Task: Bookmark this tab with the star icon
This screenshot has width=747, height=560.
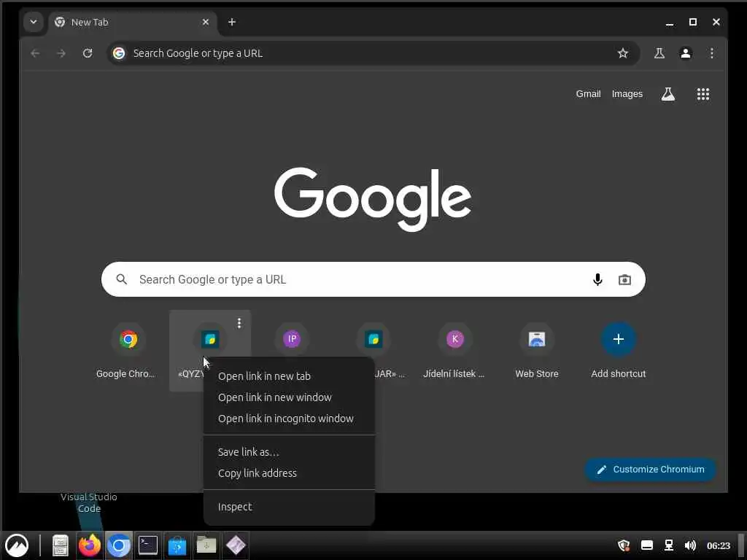Action: point(623,53)
